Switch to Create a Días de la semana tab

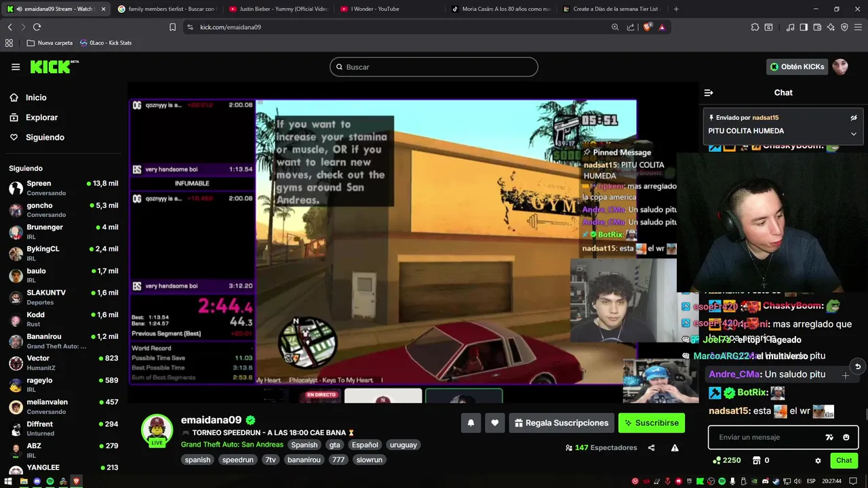(x=612, y=9)
